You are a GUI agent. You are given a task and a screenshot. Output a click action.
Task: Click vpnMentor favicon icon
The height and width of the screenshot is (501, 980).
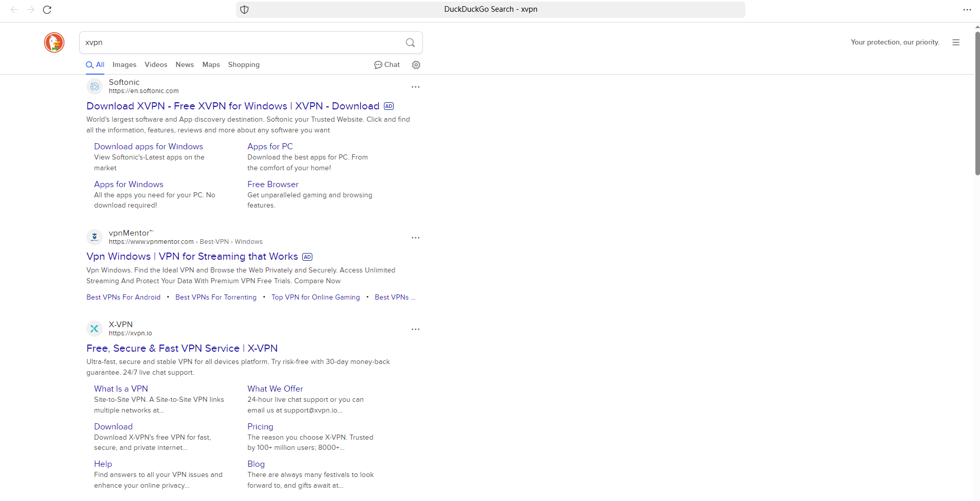95,237
